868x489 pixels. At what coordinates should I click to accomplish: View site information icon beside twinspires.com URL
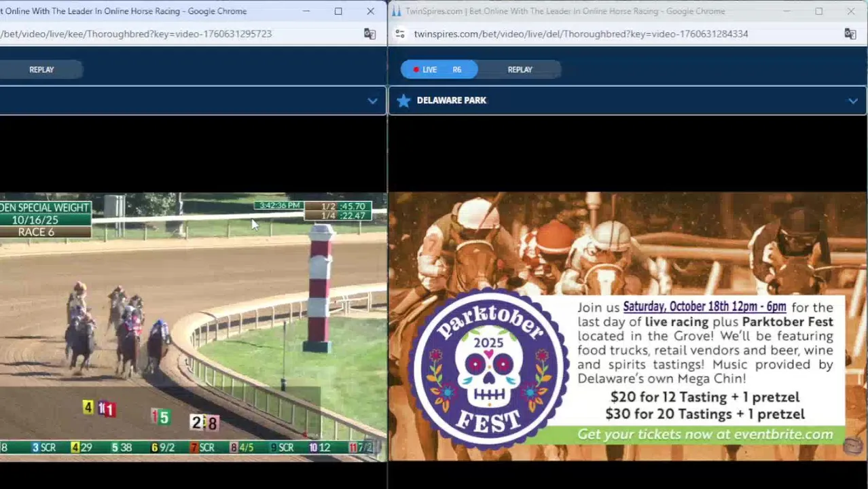point(400,34)
